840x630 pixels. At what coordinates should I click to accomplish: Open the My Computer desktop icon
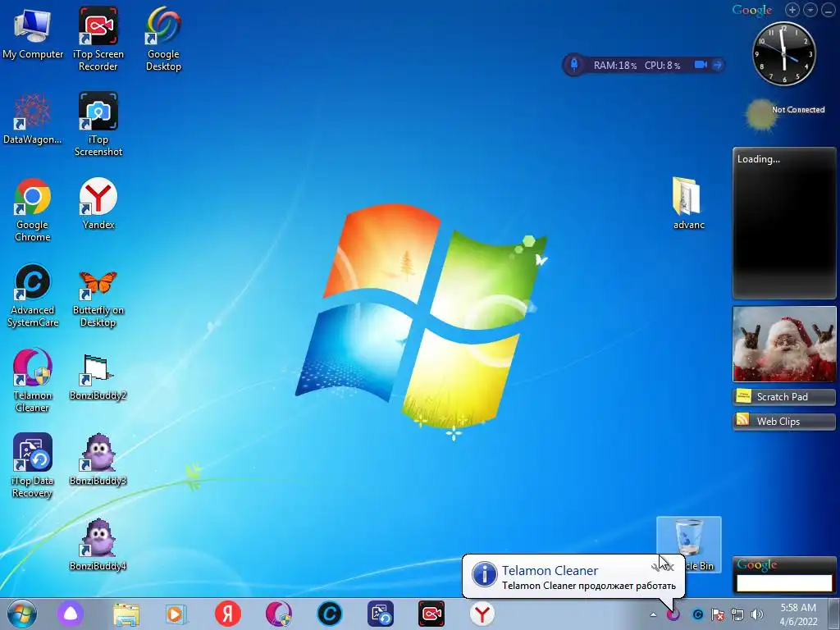[x=33, y=33]
